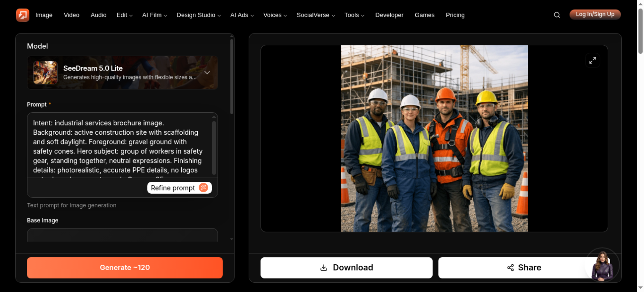View the Pricing page
This screenshot has height=292, width=644.
pos(455,15)
